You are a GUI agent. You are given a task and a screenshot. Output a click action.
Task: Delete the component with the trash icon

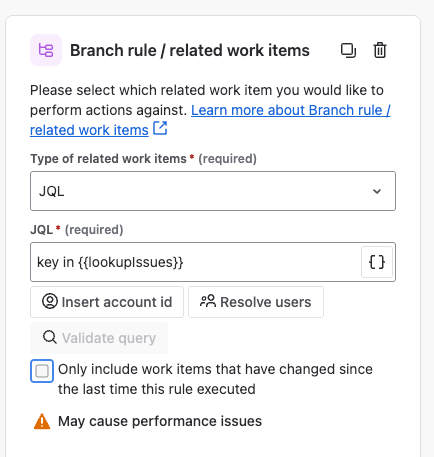click(380, 51)
